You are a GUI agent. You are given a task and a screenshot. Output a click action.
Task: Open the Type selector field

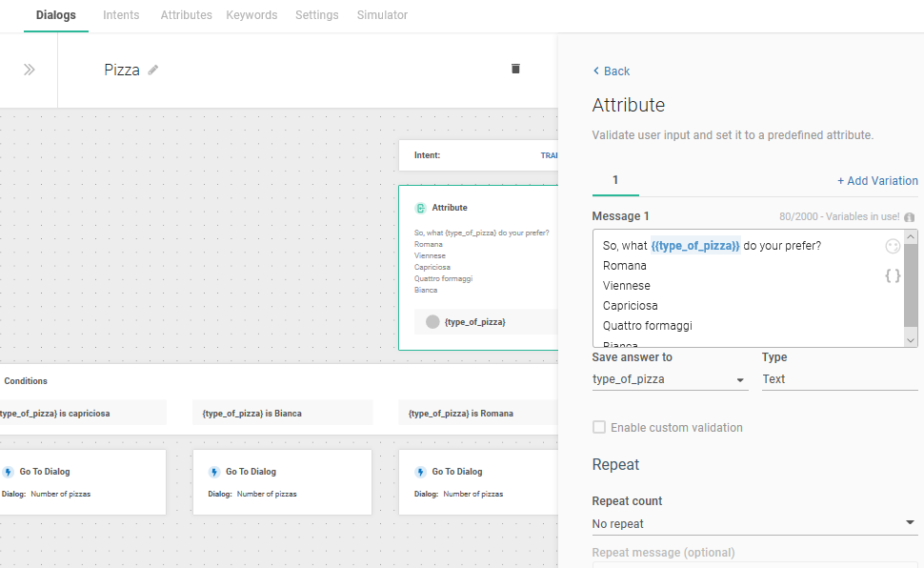838,379
